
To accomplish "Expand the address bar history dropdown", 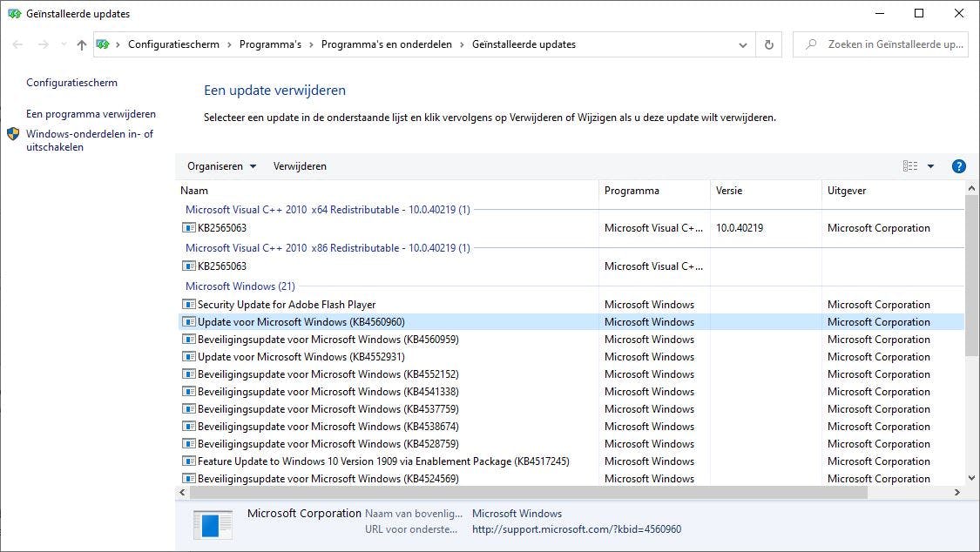I will click(x=743, y=44).
